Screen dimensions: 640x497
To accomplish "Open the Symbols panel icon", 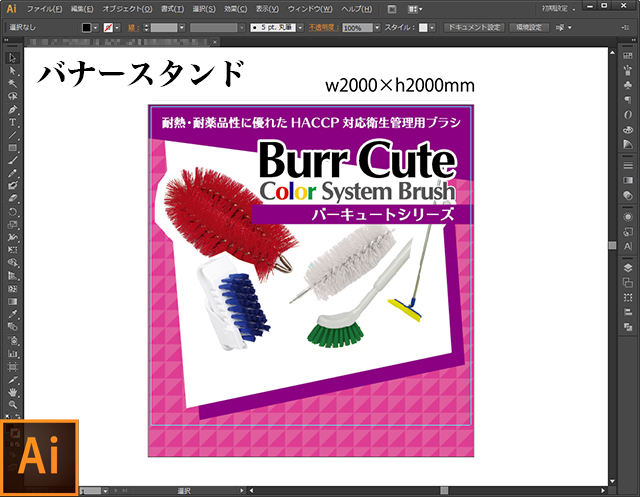I will tap(628, 84).
